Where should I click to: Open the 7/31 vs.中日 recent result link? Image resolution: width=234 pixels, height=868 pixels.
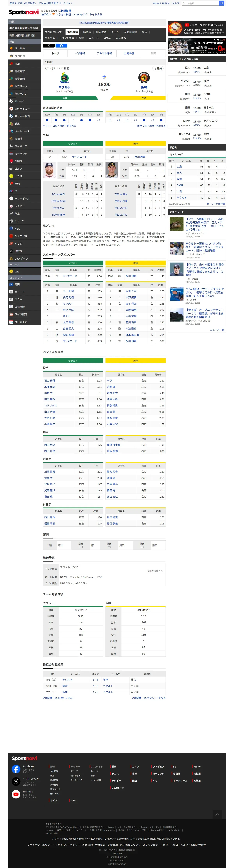point(58,194)
